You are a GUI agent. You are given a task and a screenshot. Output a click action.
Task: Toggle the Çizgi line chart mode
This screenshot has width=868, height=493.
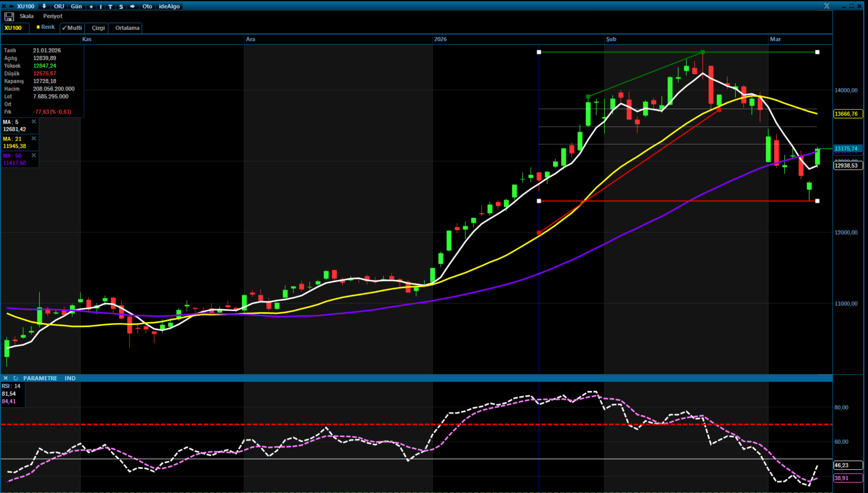98,28
